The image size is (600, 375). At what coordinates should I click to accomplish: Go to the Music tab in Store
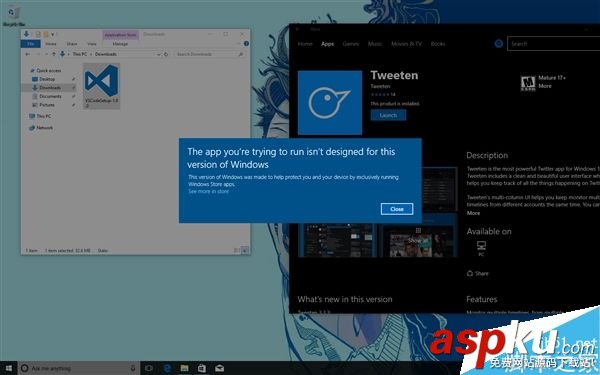click(x=375, y=44)
